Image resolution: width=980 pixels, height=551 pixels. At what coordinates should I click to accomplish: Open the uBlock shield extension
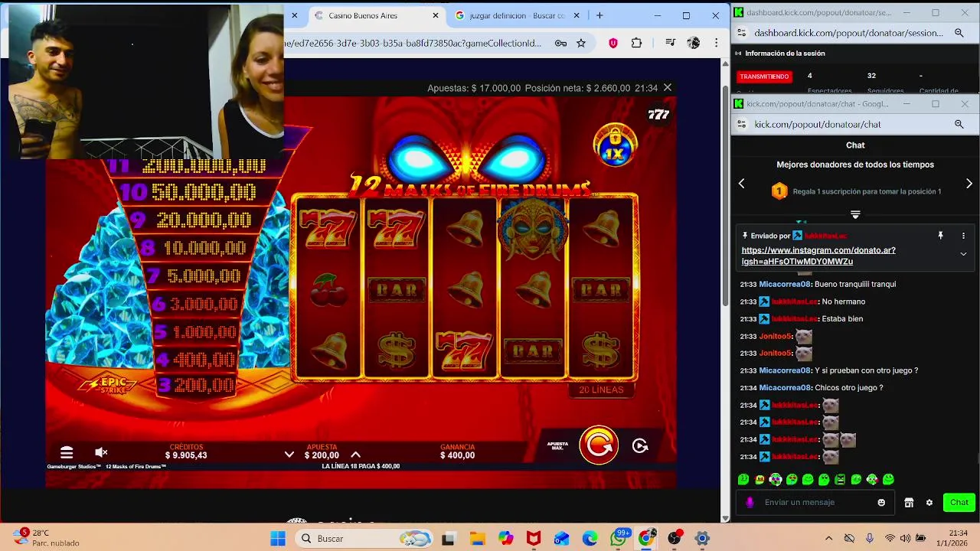pos(612,43)
